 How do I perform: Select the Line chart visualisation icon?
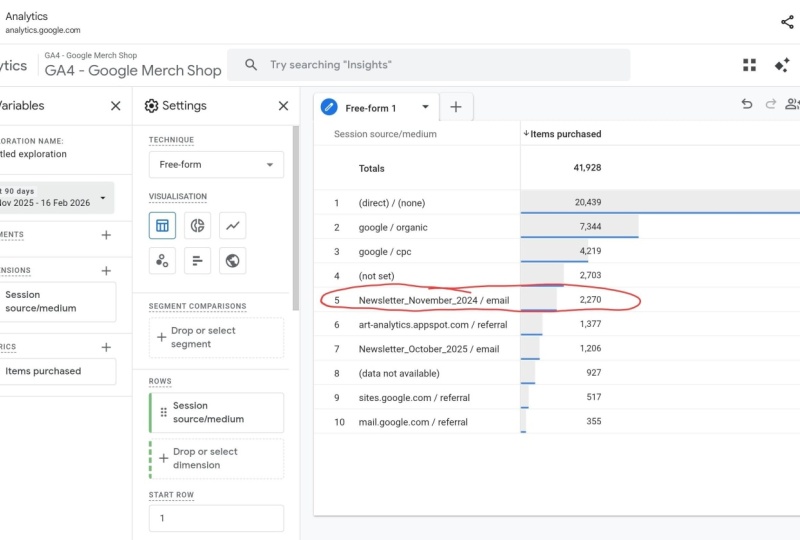click(x=233, y=226)
